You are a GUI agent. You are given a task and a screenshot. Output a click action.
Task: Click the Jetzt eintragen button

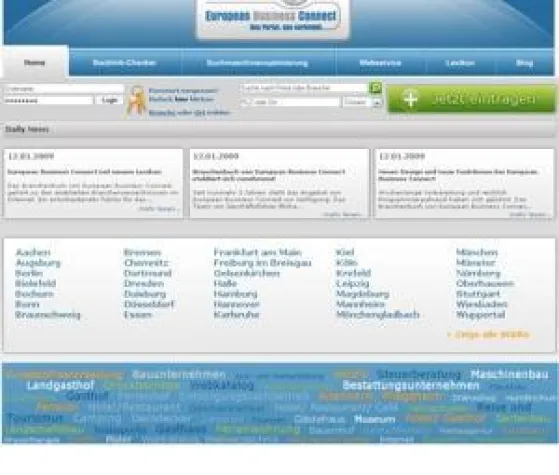tap(471, 99)
